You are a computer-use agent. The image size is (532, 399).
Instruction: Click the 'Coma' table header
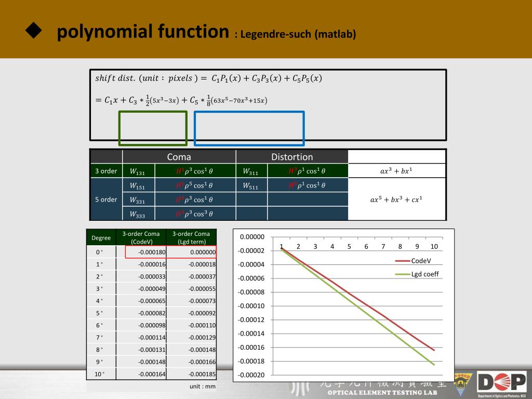179,157
